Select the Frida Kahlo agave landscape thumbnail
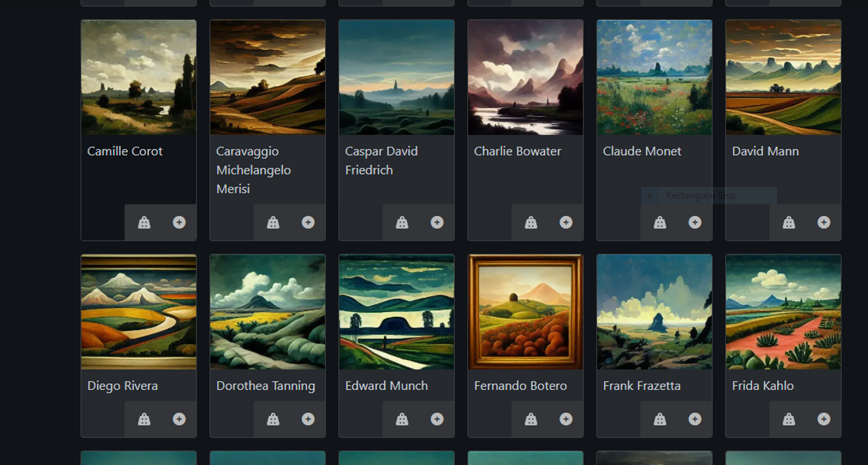Screen dimensions: 868x465 [x=783, y=312]
